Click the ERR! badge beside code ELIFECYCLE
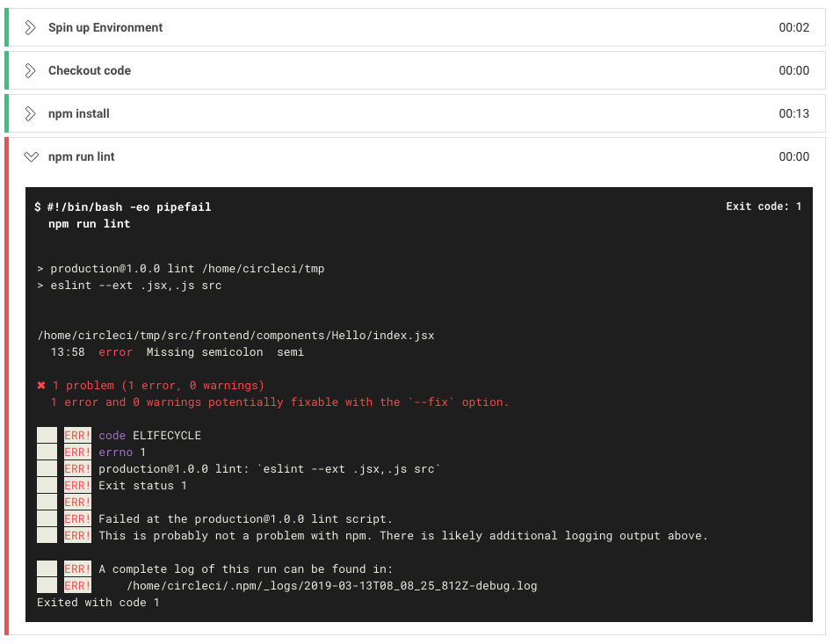The height and width of the screenshot is (644, 833). (x=77, y=435)
